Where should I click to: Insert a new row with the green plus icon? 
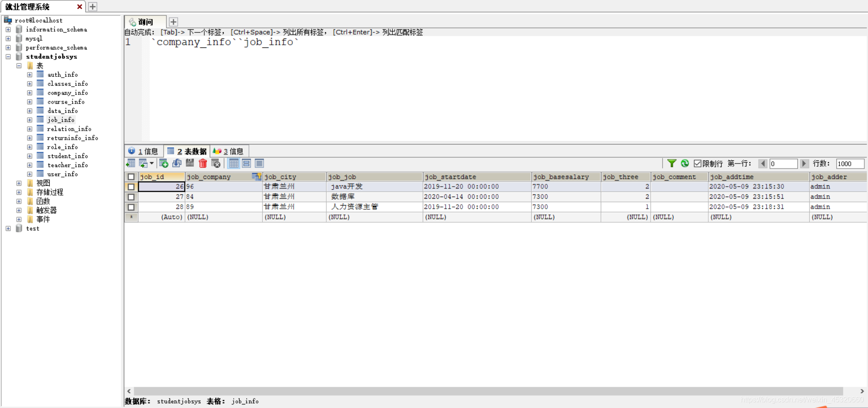[x=164, y=164]
